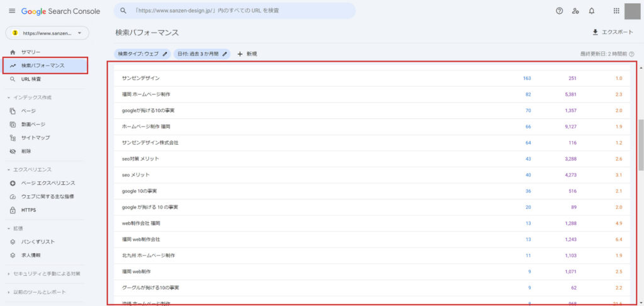This screenshot has height=306, width=644.
Task: Select 検索パフォーマンス in the sidebar
Action: pyautogui.click(x=45, y=66)
